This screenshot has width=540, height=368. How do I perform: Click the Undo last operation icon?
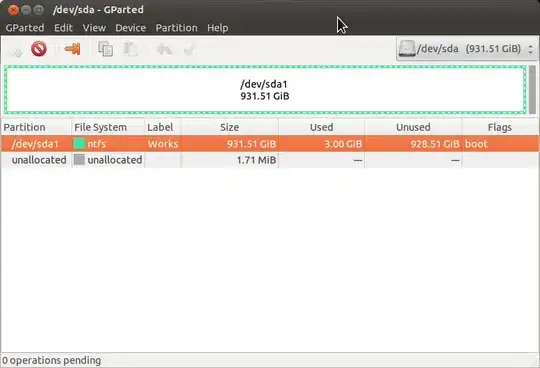[x=164, y=49]
